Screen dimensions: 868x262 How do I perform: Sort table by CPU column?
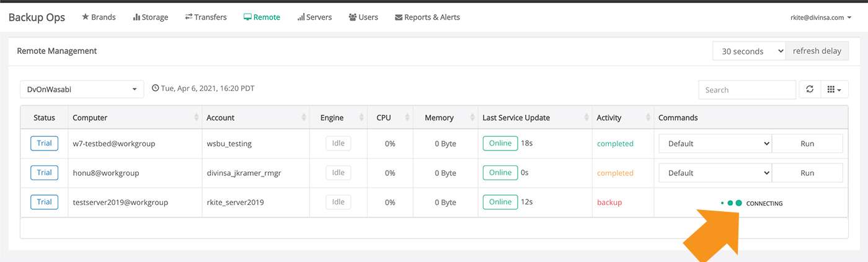[x=390, y=118]
